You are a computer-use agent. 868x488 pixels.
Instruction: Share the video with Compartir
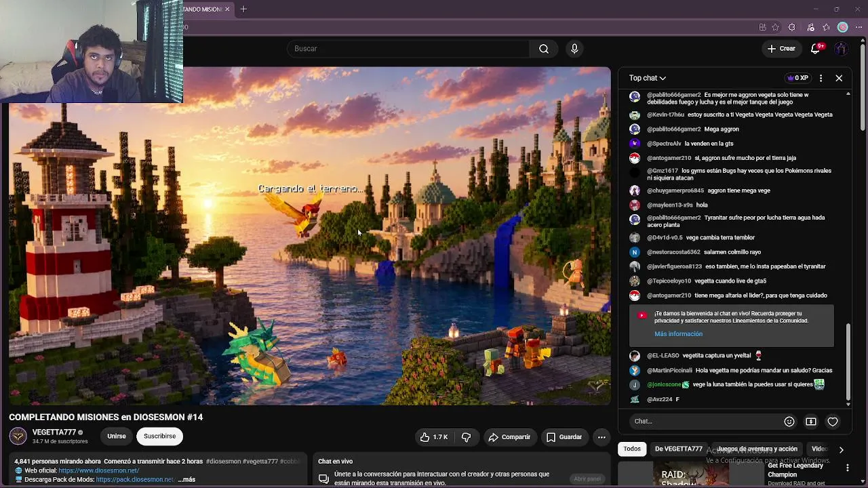tap(509, 437)
